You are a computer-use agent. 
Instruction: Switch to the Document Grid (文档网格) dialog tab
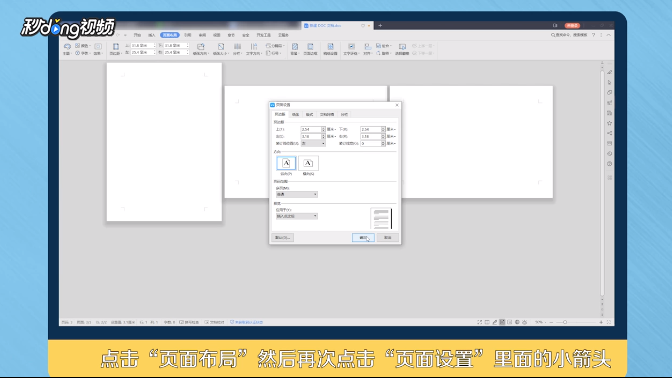tap(327, 114)
